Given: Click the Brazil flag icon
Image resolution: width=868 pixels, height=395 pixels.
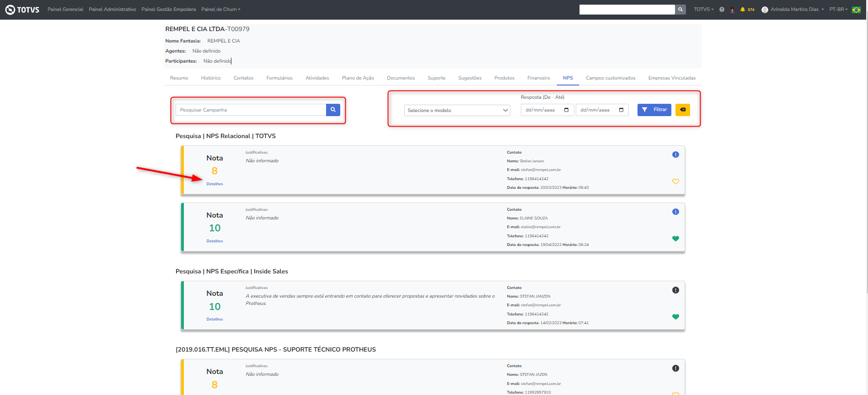Looking at the screenshot, I should [856, 10].
